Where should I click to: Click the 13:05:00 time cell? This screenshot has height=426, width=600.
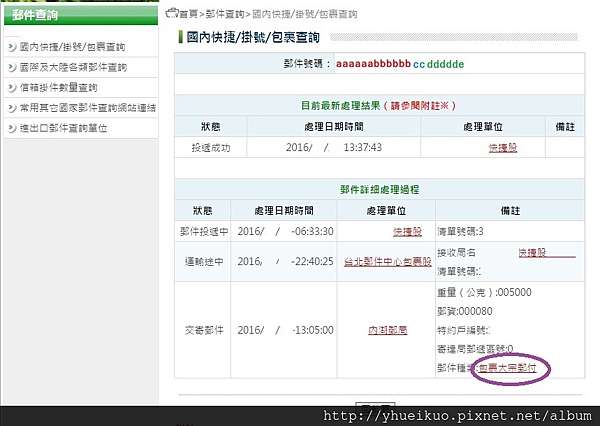[285, 330]
